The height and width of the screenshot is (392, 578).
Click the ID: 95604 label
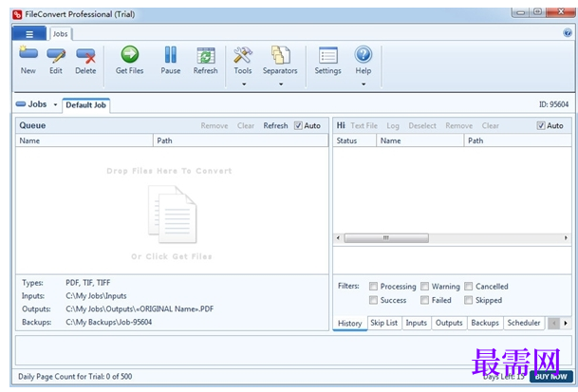click(x=553, y=104)
